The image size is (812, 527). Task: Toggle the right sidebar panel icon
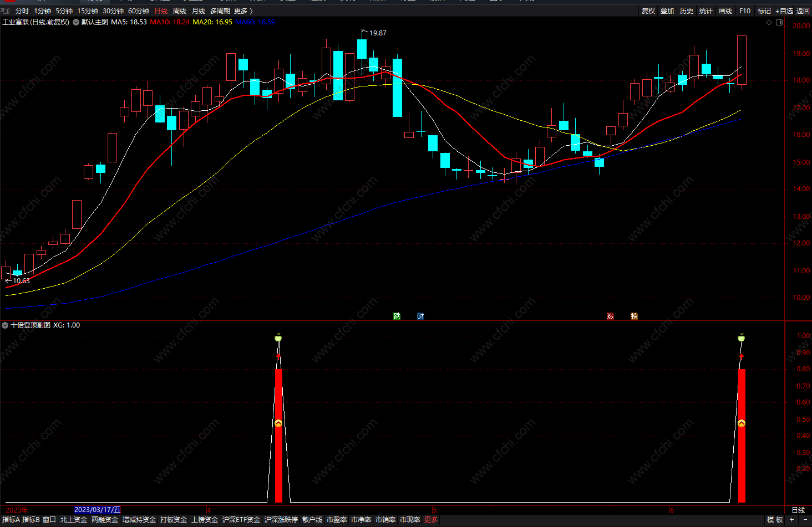pyautogui.click(x=779, y=22)
